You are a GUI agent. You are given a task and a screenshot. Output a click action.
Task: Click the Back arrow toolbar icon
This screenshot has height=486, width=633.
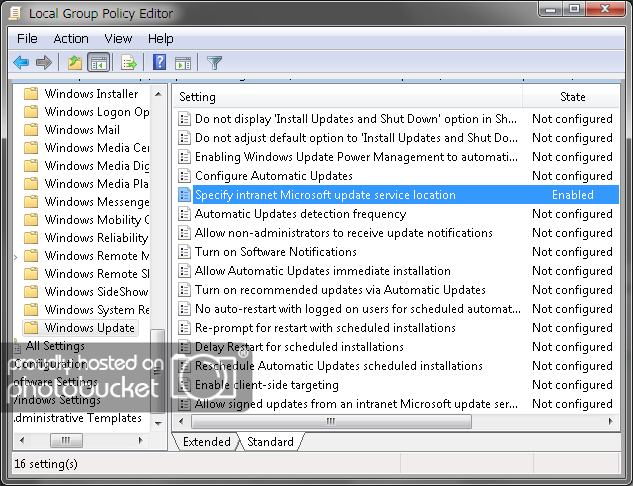21,63
